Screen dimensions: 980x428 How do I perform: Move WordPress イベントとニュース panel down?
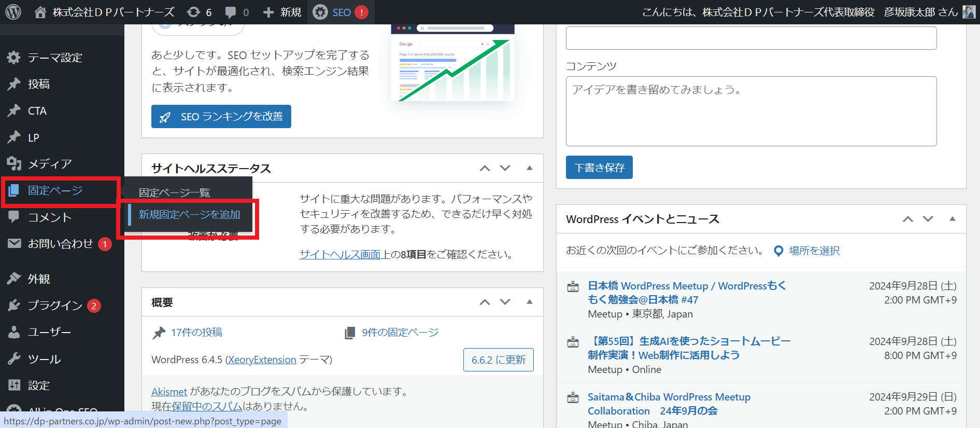(928, 219)
